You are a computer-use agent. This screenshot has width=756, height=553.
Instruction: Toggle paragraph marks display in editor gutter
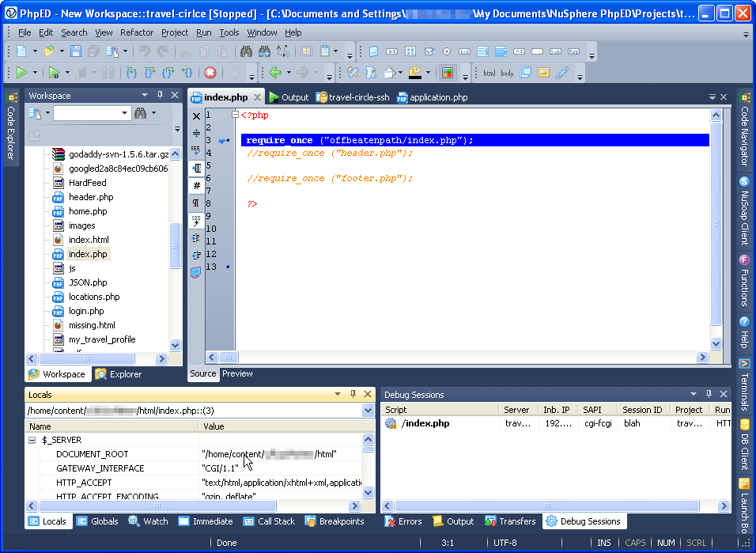pyautogui.click(x=196, y=203)
